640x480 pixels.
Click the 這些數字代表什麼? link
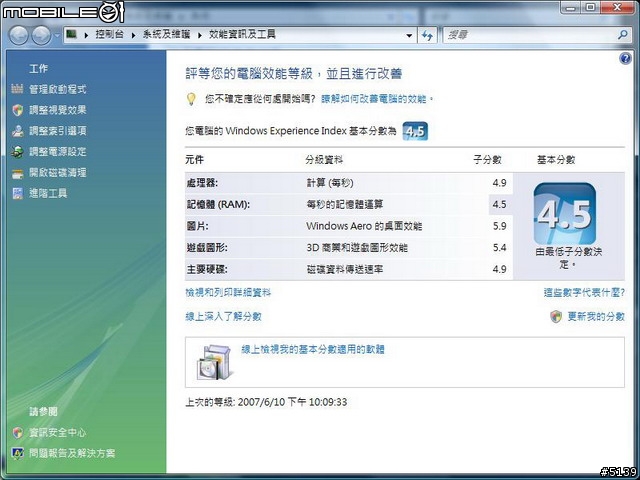click(x=584, y=292)
